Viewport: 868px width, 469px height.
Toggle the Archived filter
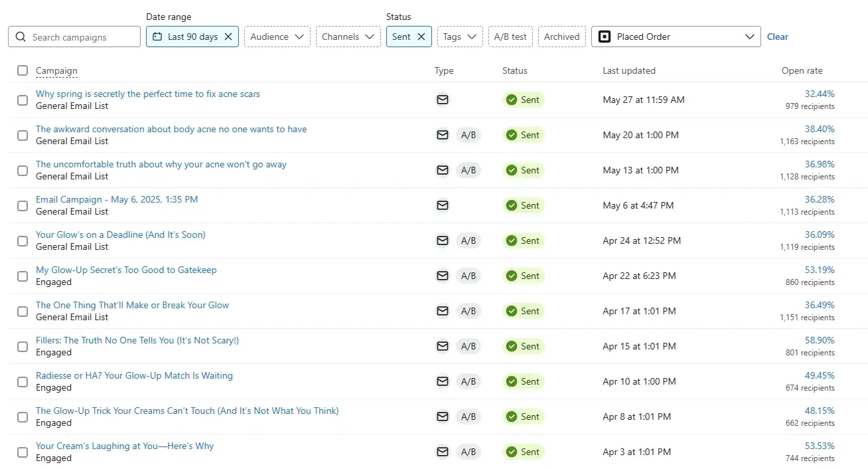[561, 37]
